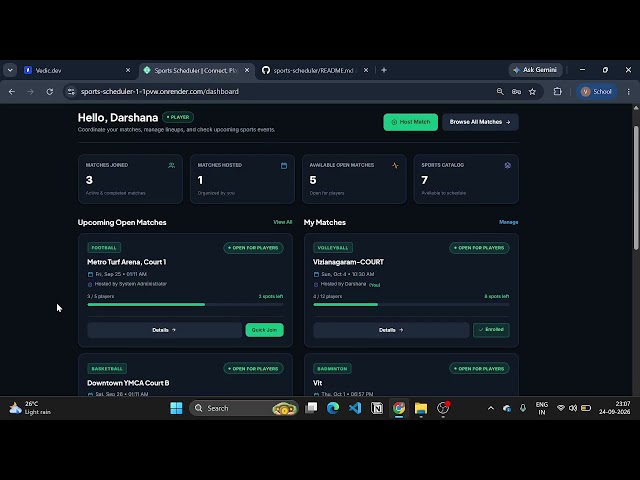Open the password manager key icon
Image resolution: width=640 pixels, height=480 pixels.
516,91
